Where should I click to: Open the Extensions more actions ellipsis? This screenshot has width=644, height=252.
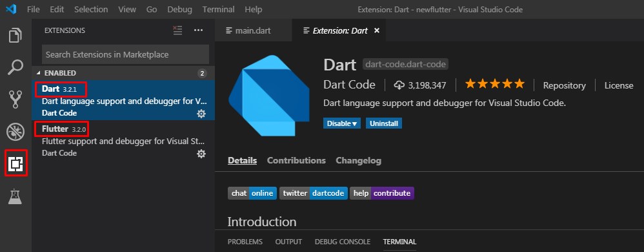point(198,30)
